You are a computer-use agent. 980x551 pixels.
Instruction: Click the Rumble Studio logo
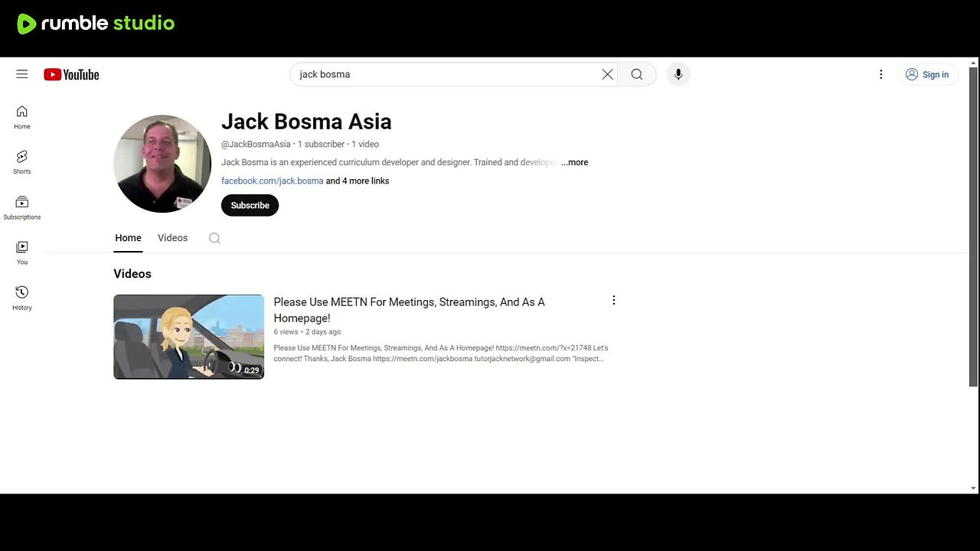pyautogui.click(x=96, y=24)
